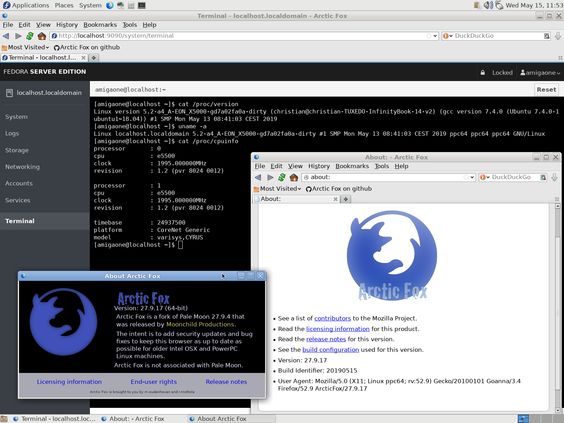
Task: Open DuckDuckGo engine dropdown in About: window
Action: pyautogui.click(x=485, y=177)
